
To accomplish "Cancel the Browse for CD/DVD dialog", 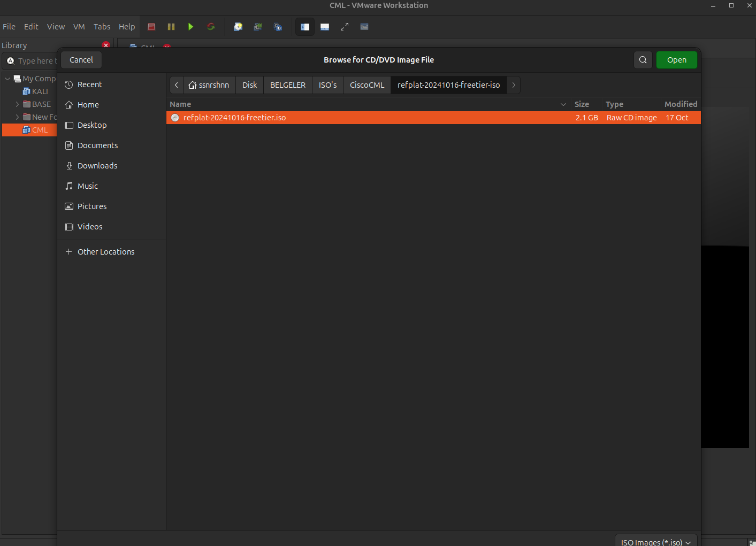I will click(x=81, y=60).
